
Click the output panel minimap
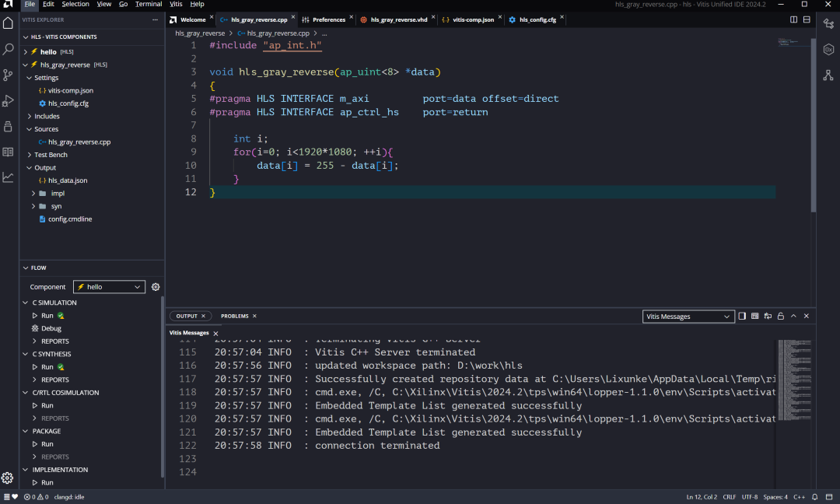(x=794, y=380)
